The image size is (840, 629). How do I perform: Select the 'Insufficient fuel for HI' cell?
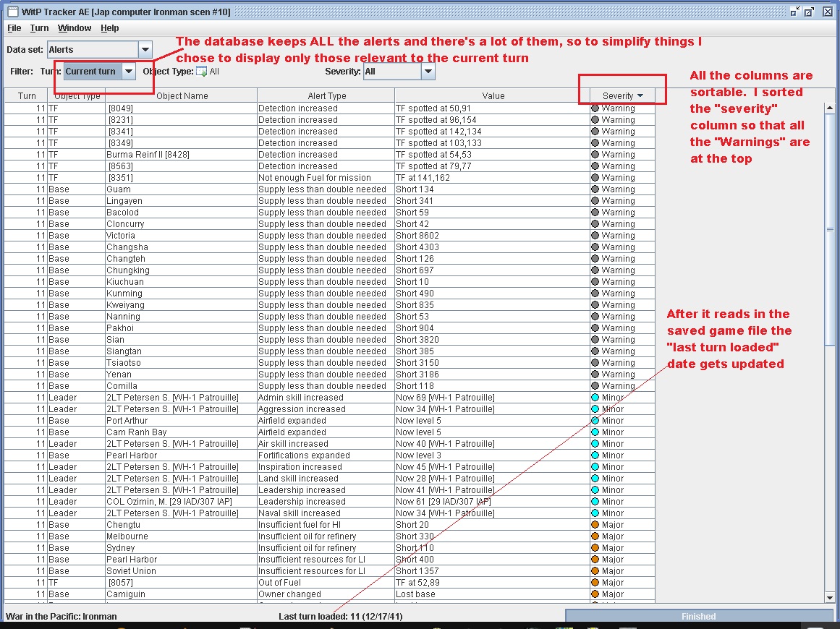click(326, 525)
